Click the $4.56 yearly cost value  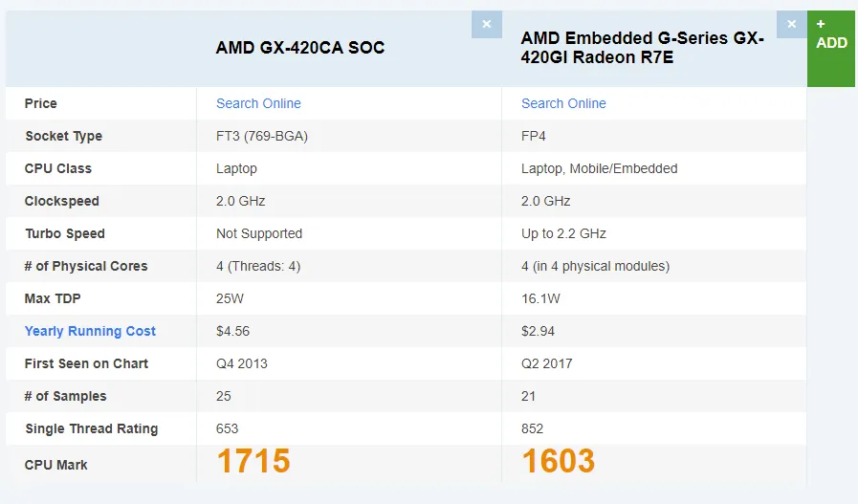coord(233,331)
